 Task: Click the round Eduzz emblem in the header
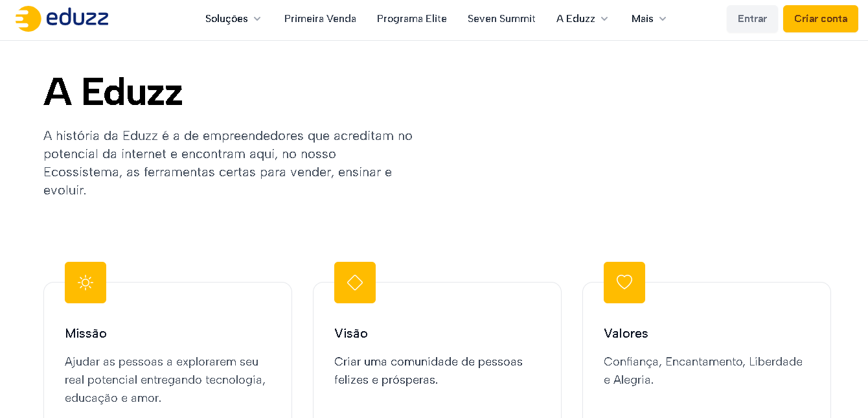(26, 19)
